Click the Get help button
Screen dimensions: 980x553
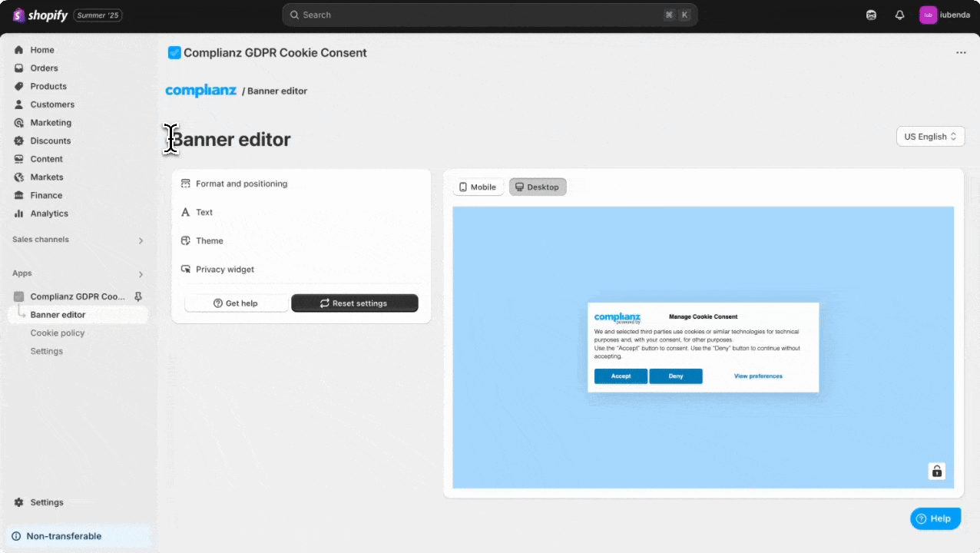pos(236,303)
